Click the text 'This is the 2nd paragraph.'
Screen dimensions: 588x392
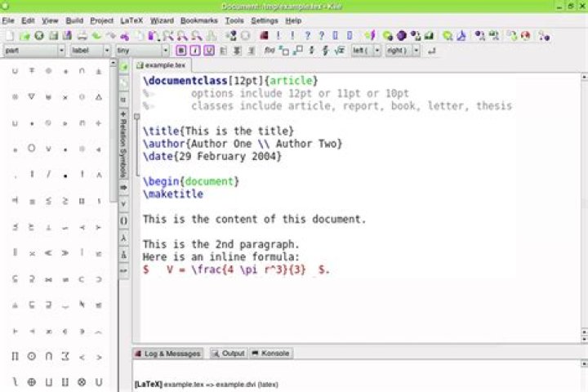pyautogui.click(x=220, y=244)
